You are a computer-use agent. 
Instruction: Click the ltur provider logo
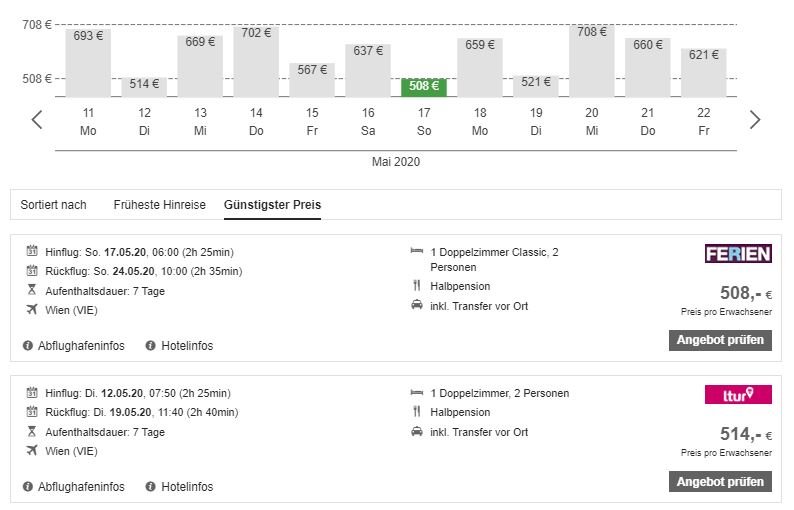[738, 395]
